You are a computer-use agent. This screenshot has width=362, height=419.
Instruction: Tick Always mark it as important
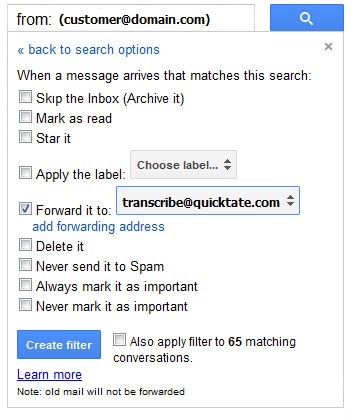pyautogui.click(x=25, y=285)
